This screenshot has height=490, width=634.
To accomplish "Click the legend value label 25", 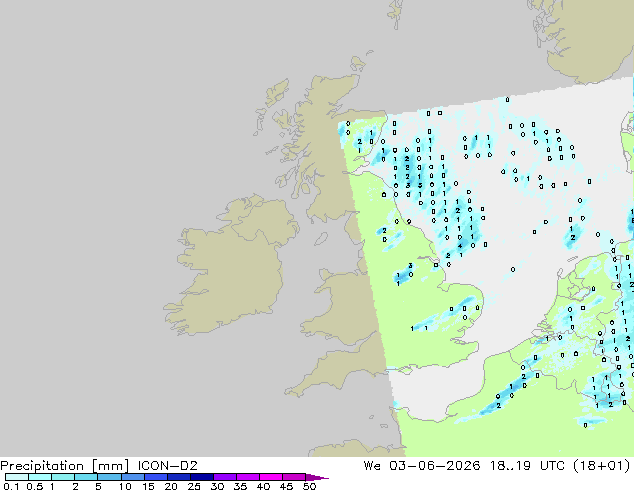I will pyautogui.click(x=194, y=486).
